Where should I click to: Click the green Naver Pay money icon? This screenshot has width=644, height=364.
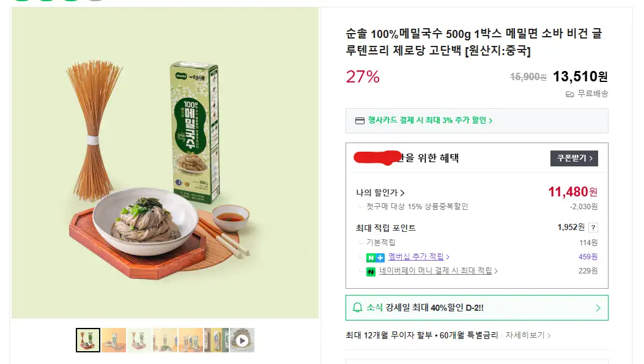(x=371, y=271)
